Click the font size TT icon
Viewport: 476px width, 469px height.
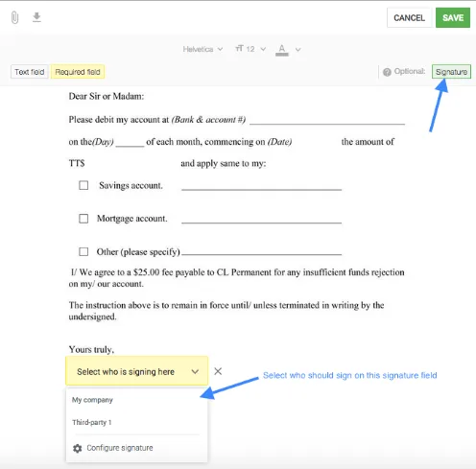(239, 49)
